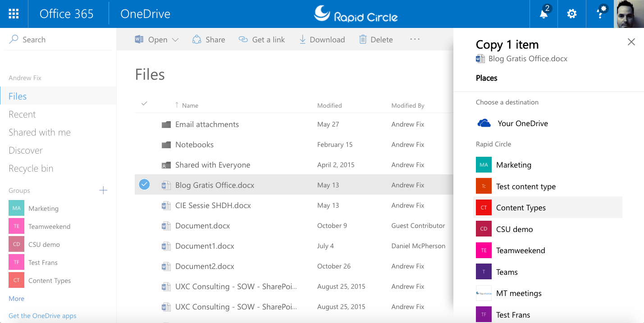Click the Your OneDrive cloud icon
The width and height of the screenshot is (644, 323).
tap(484, 123)
